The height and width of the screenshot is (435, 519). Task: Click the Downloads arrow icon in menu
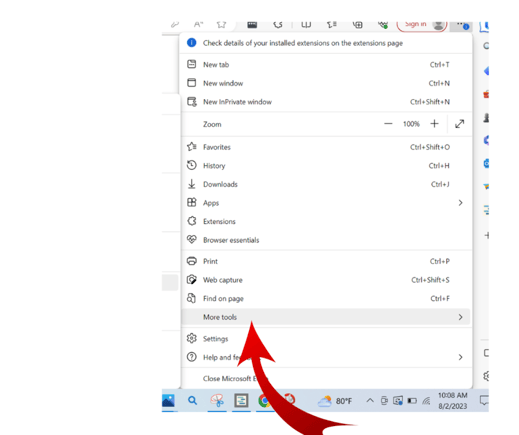tap(192, 184)
